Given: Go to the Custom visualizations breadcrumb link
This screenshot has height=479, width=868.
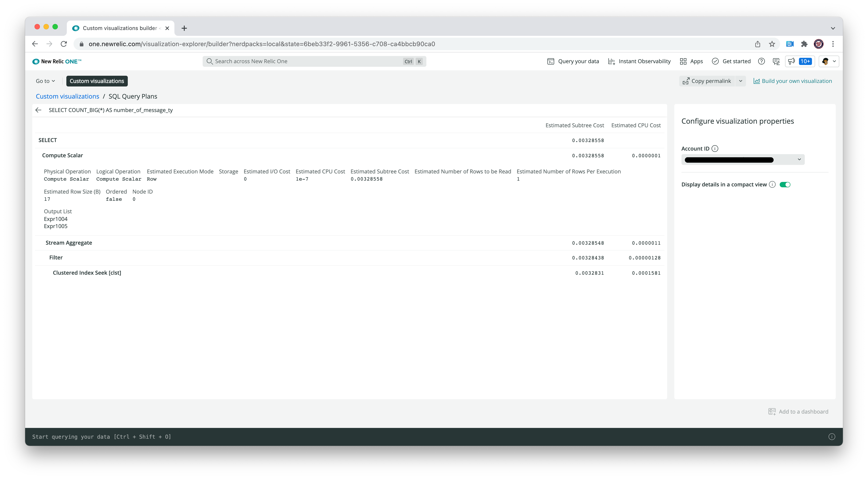Looking at the screenshot, I should click(67, 96).
